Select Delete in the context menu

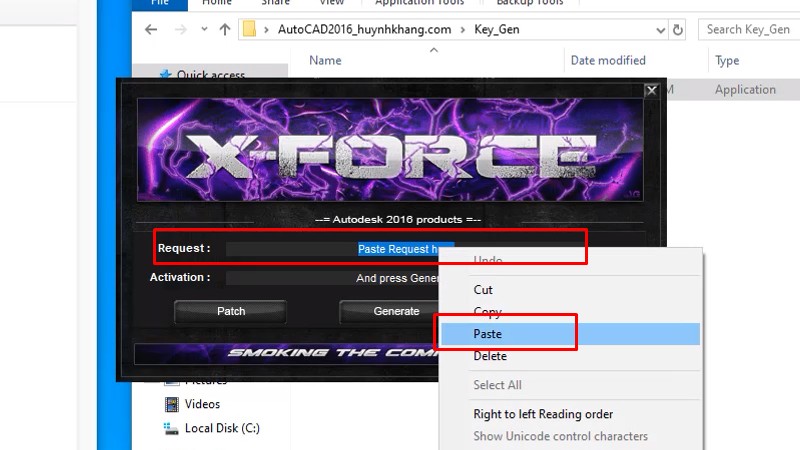490,356
